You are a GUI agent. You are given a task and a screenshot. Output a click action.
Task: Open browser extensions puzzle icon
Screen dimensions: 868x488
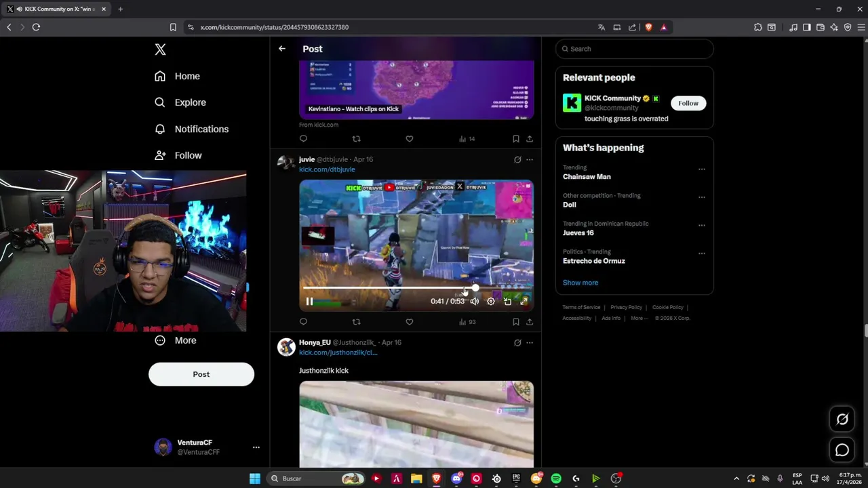pos(757,27)
